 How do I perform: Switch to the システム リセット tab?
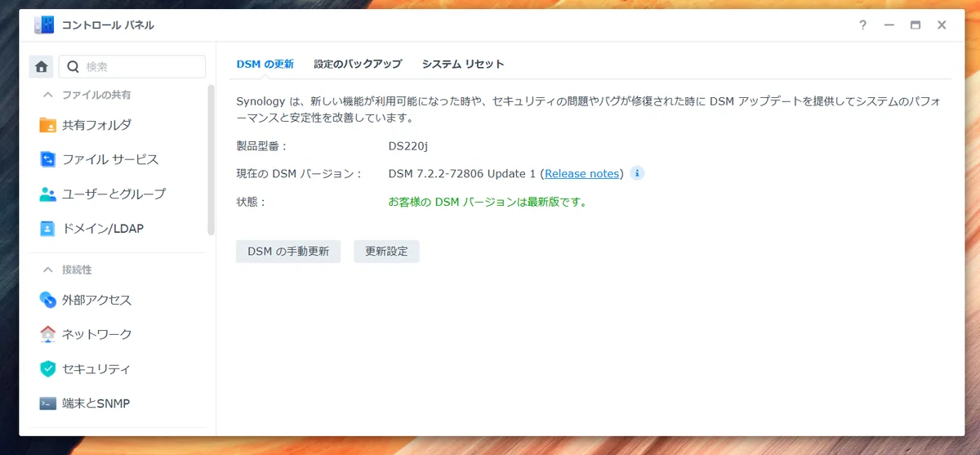click(463, 64)
